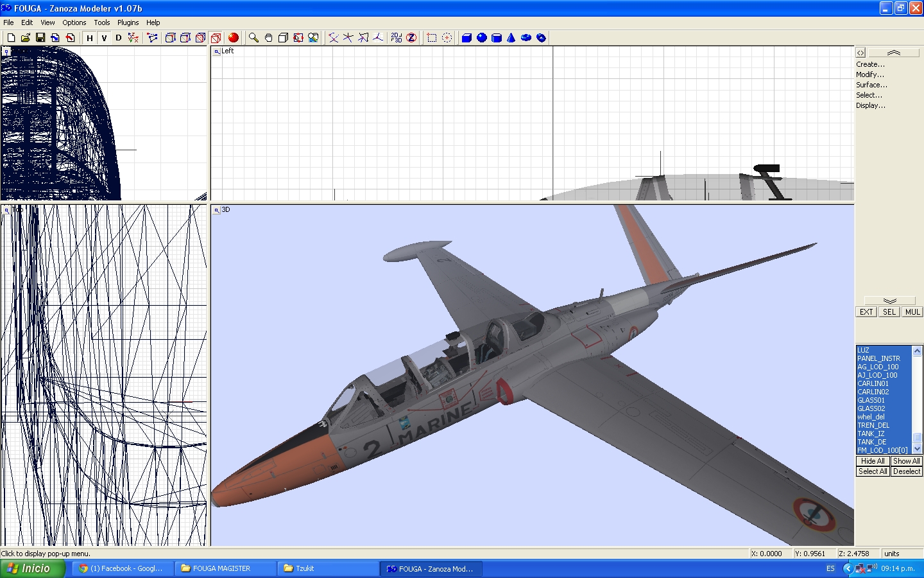Select the magnifying glass zoom tool
924x578 pixels.
pos(253,38)
